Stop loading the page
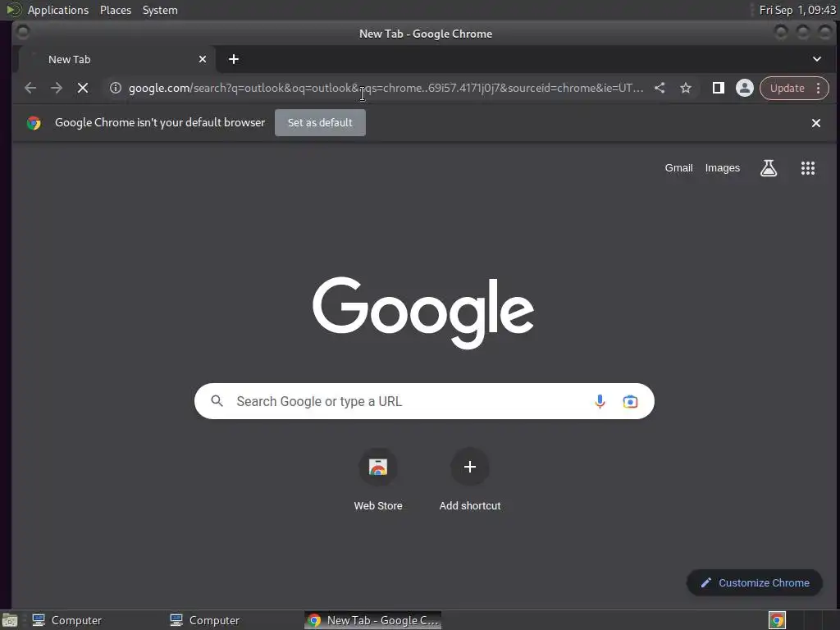The height and width of the screenshot is (630, 840). point(83,88)
